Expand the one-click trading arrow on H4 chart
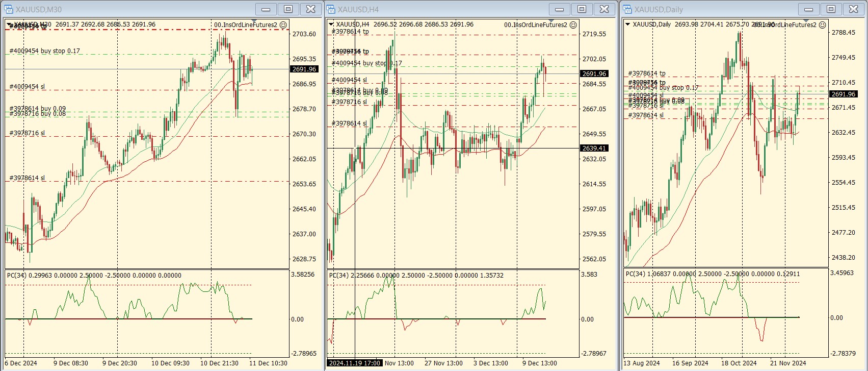The image size is (868, 371). (x=331, y=24)
